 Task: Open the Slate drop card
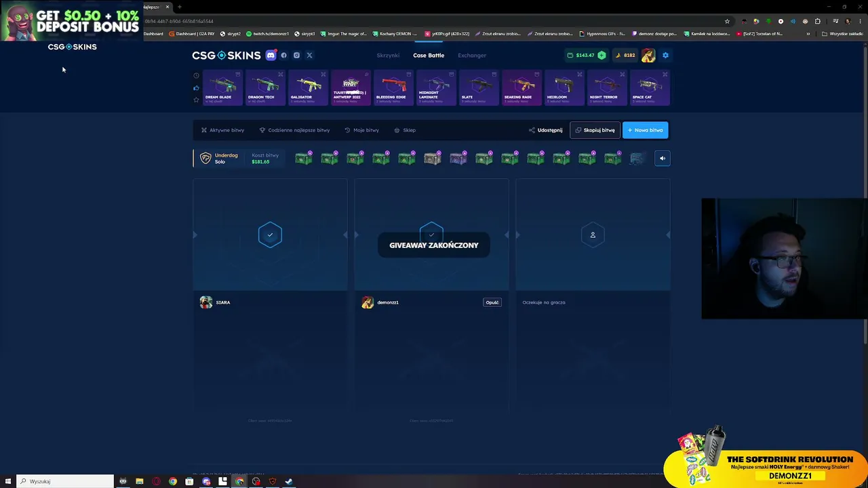coord(479,87)
